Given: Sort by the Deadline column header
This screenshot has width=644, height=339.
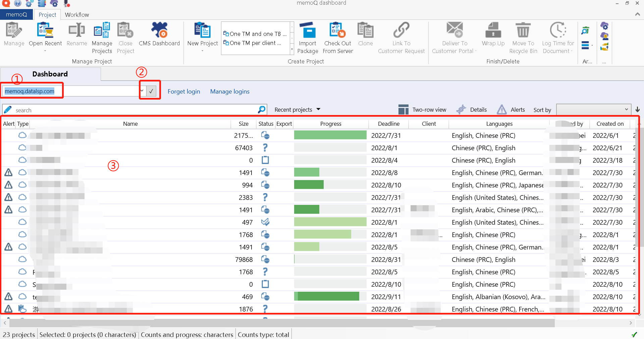Looking at the screenshot, I should point(388,124).
